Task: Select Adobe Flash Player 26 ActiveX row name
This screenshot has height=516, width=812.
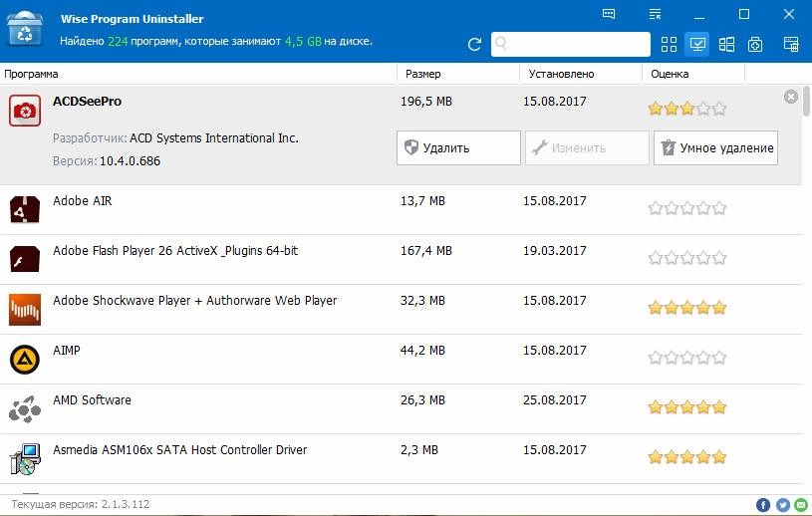Action: (175, 251)
